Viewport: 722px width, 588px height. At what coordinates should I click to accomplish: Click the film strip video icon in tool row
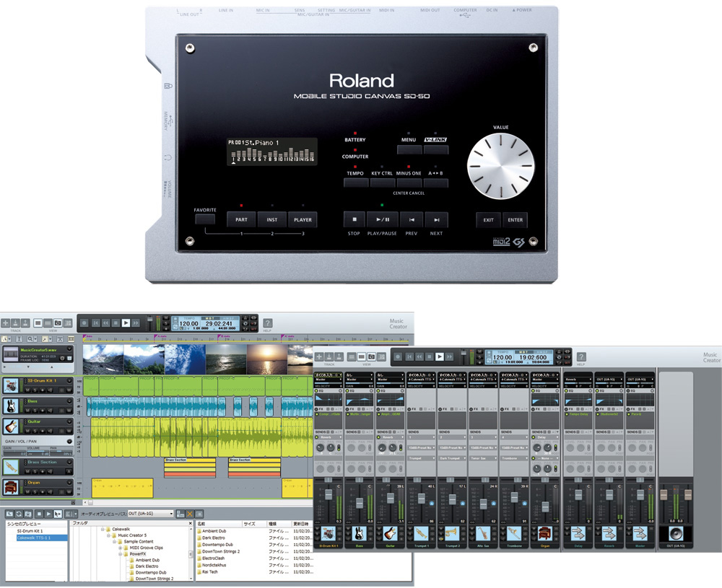coord(70,338)
